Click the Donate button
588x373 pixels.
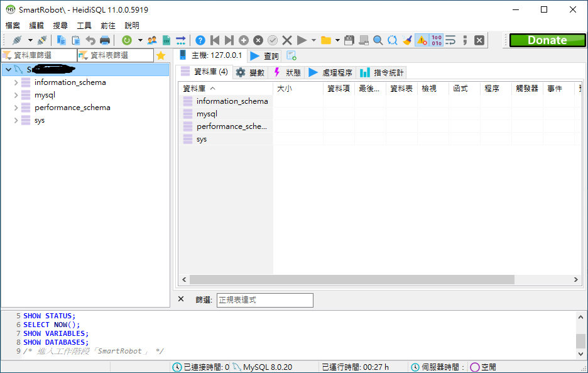coord(548,40)
